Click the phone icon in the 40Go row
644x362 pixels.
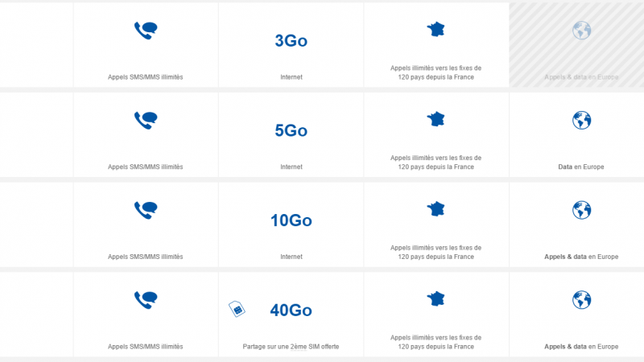click(x=146, y=300)
